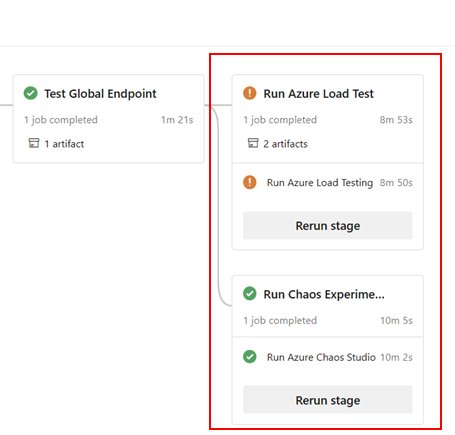Open the 2 artifacts link
The image size is (455, 435).
pyautogui.click(x=285, y=144)
